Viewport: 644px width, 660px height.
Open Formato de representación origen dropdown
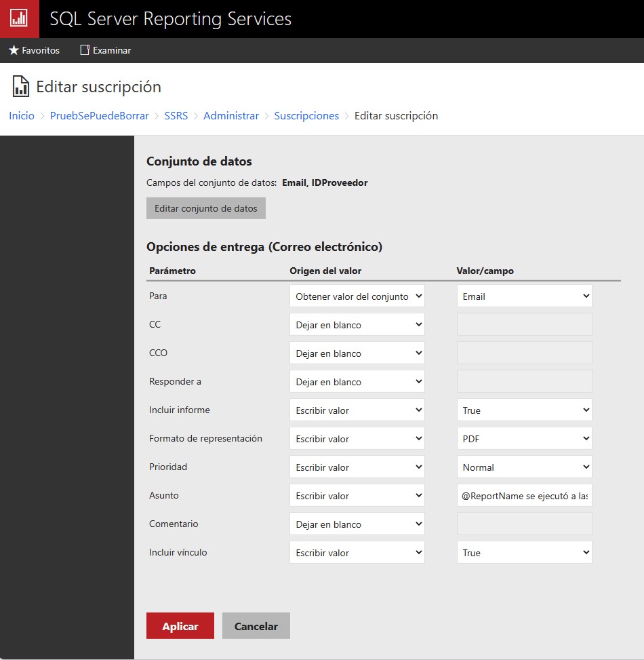[x=357, y=439]
